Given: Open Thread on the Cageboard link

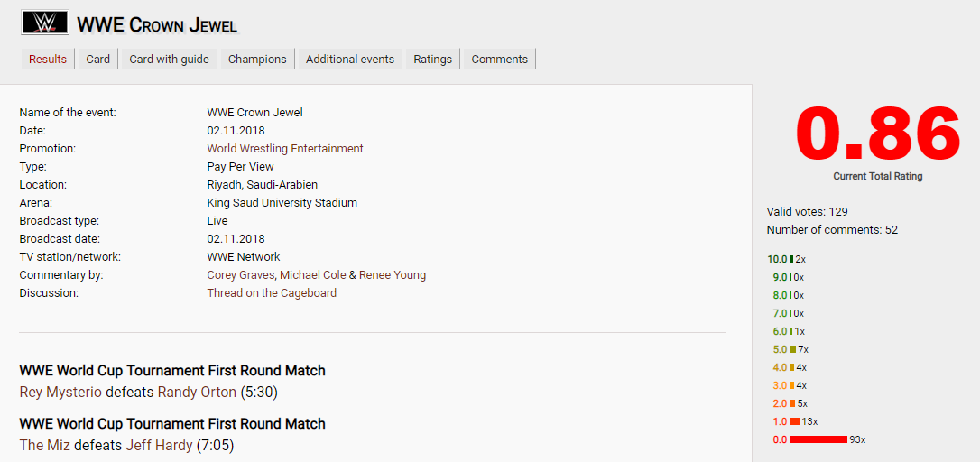Looking at the screenshot, I should (x=272, y=293).
